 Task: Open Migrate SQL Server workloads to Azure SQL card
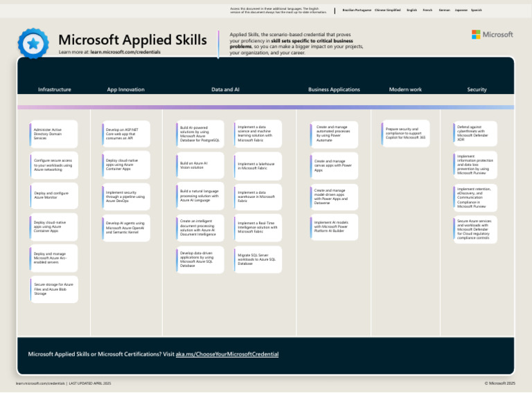258,259
